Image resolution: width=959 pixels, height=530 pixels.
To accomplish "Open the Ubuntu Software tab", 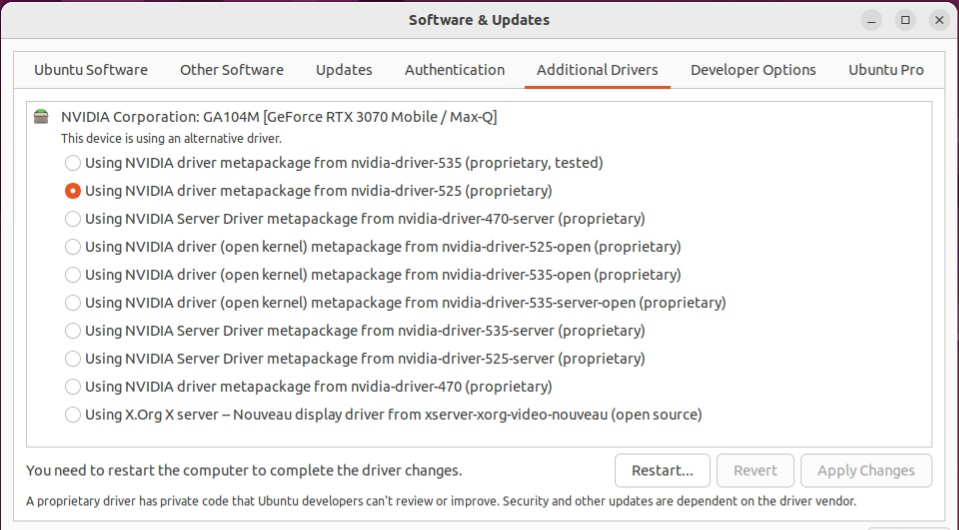I will [91, 70].
